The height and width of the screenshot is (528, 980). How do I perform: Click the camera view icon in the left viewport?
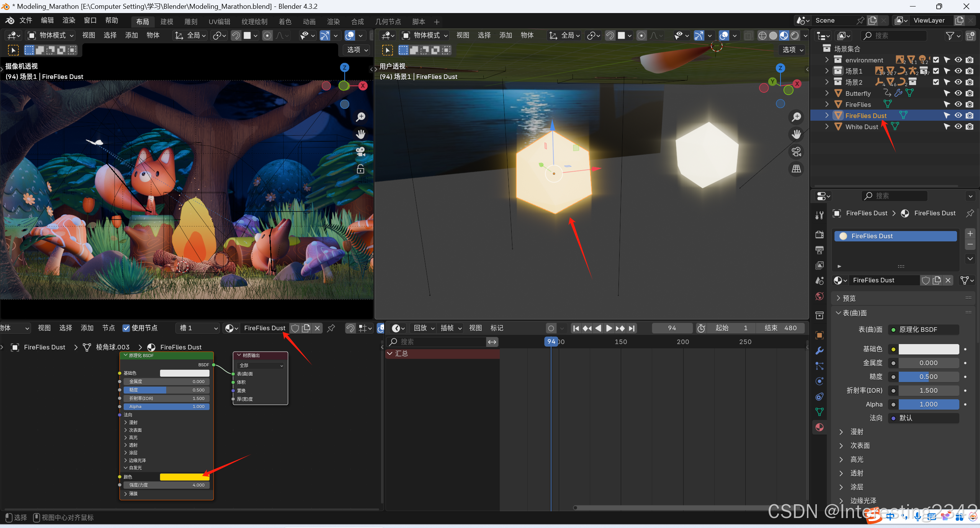(x=360, y=152)
